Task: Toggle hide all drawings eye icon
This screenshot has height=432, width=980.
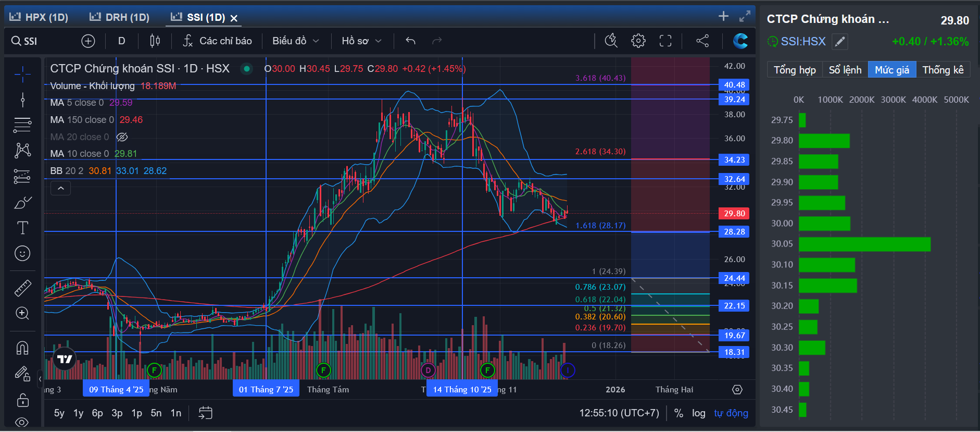Action: pyautogui.click(x=22, y=422)
